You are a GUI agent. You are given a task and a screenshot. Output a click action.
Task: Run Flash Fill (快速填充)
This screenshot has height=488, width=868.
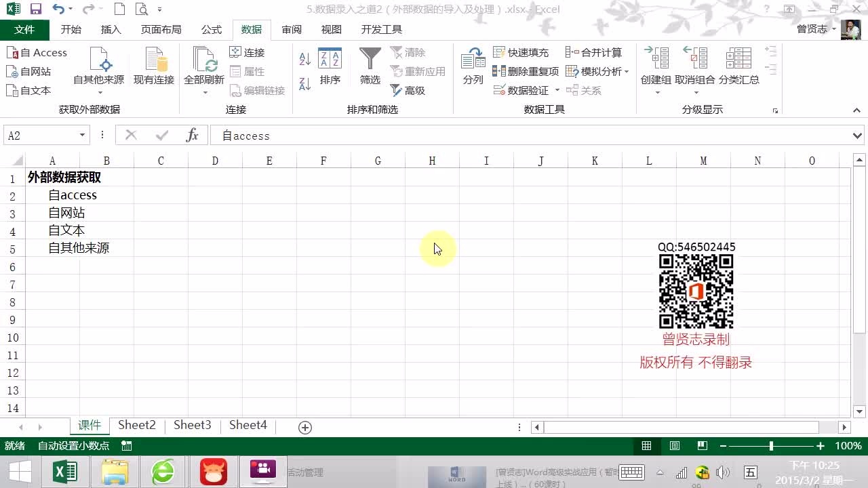(521, 53)
